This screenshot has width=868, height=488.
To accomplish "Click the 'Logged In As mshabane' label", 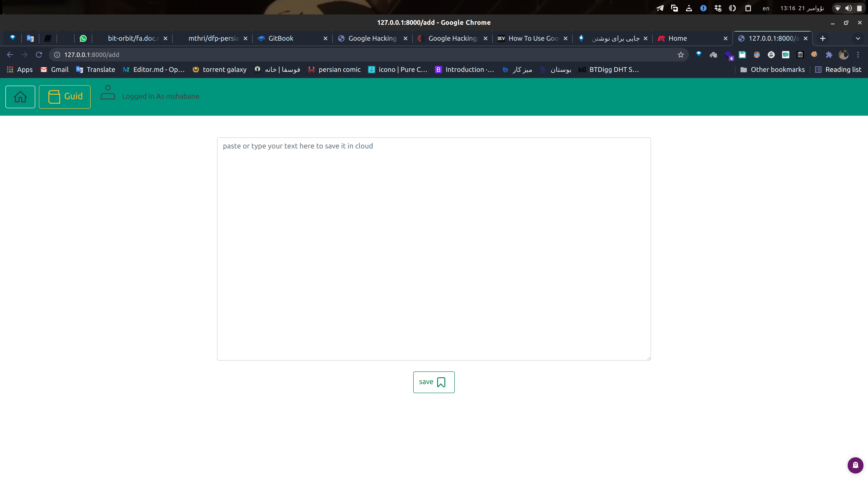I will tap(160, 96).
